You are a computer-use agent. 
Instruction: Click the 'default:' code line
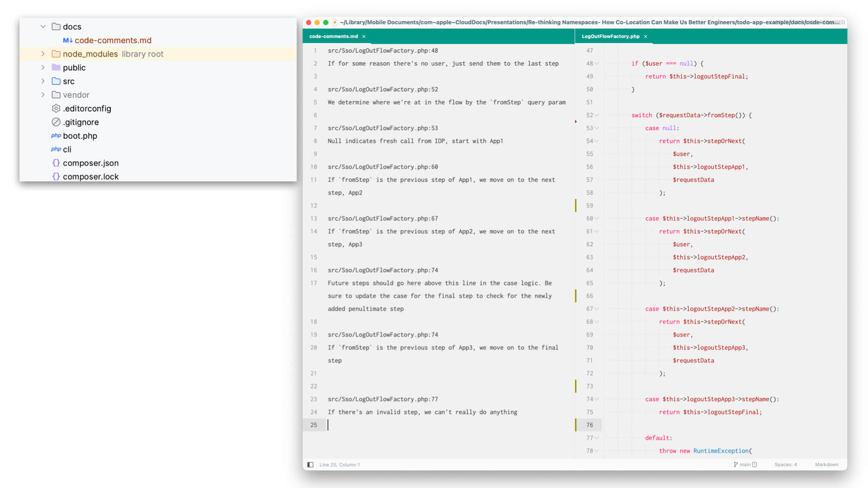tap(659, 438)
